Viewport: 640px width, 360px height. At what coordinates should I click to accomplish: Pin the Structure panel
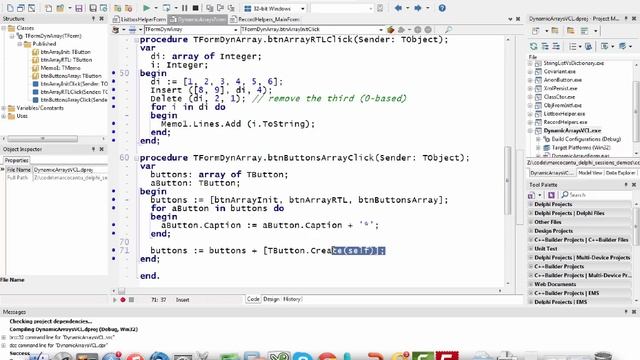pyautogui.click(x=93, y=19)
